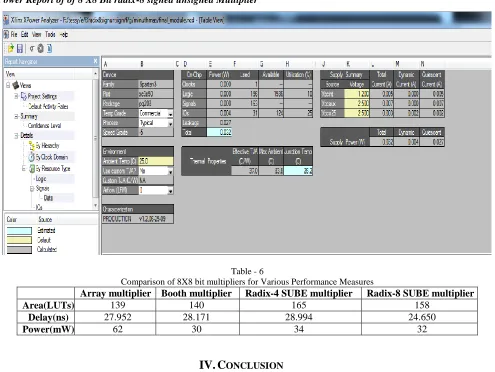Click the round gray gear toolbar icon

(40, 49)
